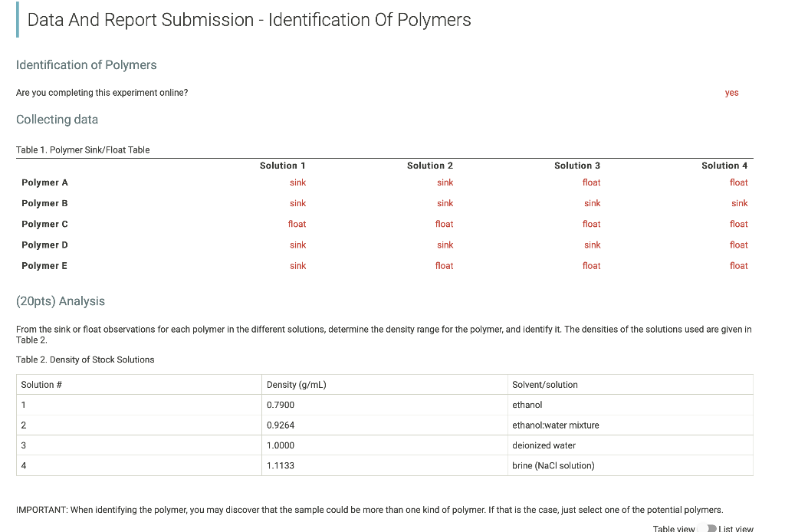
Task: Select Polymer A's sink answer for Solution 1
Action: tap(297, 182)
